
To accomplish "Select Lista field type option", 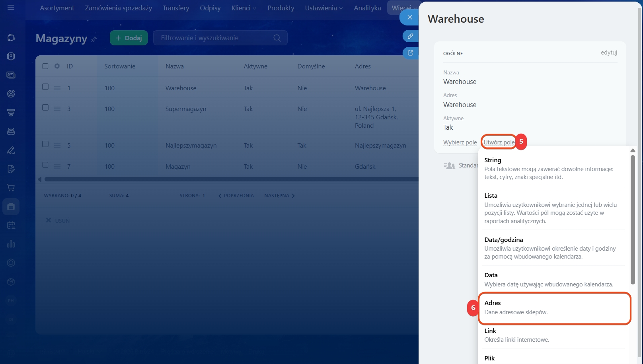I will (551, 208).
